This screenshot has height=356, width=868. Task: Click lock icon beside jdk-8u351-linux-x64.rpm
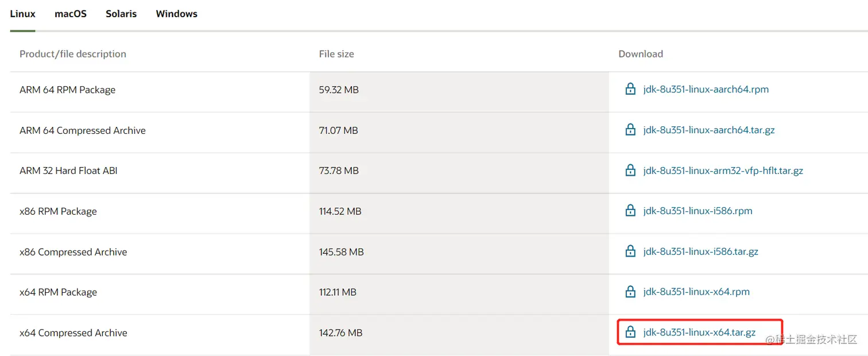tap(630, 292)
